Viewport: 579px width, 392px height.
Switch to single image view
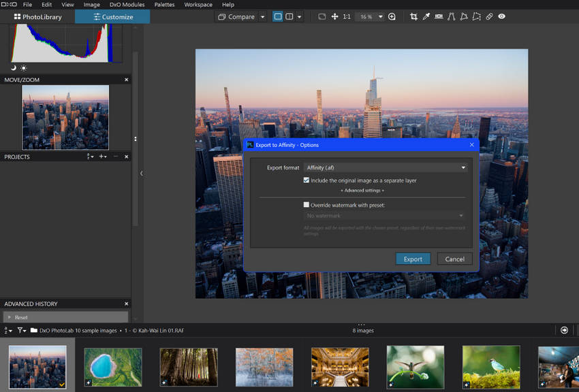click(x=278, y=16)
